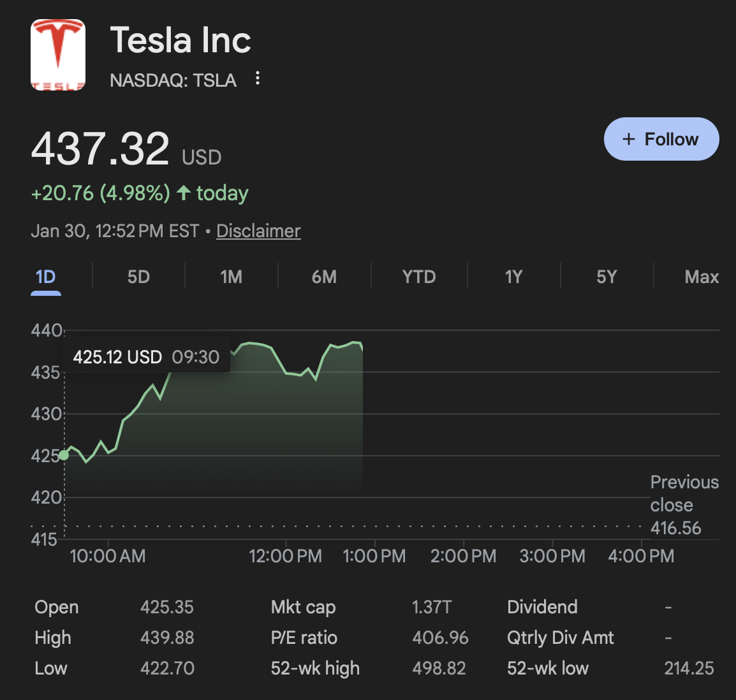The height and width of the screenshot is (700, 736).
Task: Click the 425.12 USD price tooltip
Action: pyautogui.click(x=146, y=356)
